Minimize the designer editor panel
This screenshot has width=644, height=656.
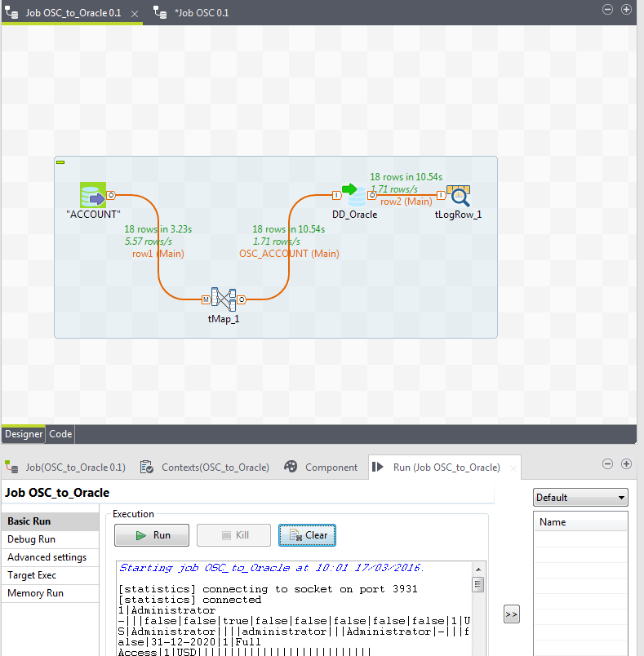[x=607, y=9]
